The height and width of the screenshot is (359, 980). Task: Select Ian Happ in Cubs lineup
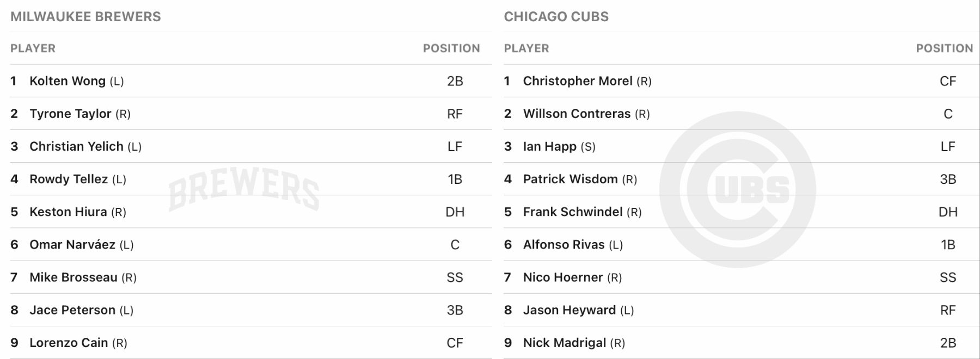549,146
